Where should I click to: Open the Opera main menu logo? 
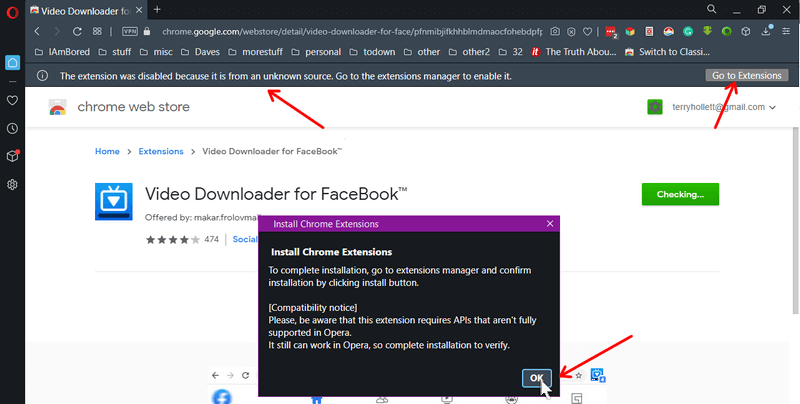coord(12,12)
